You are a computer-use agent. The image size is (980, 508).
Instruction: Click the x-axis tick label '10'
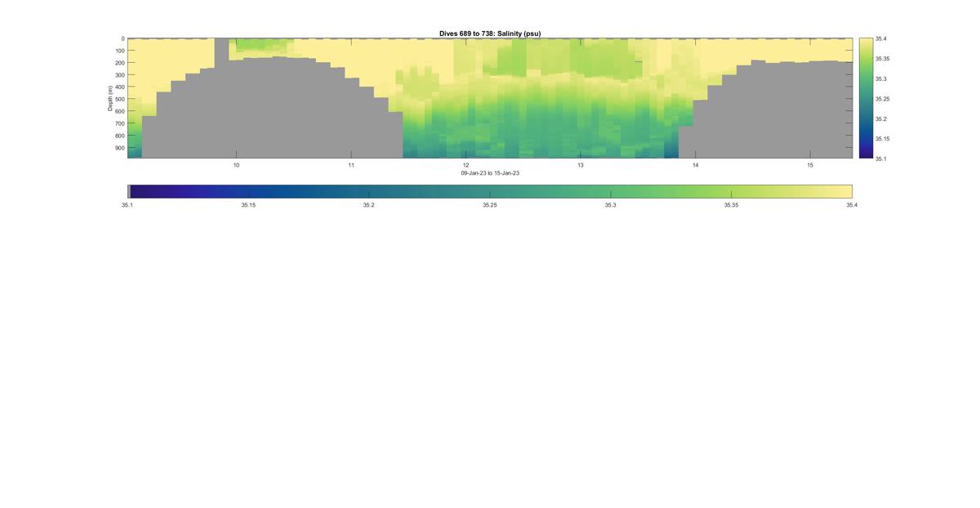click(x=236, y=165)
